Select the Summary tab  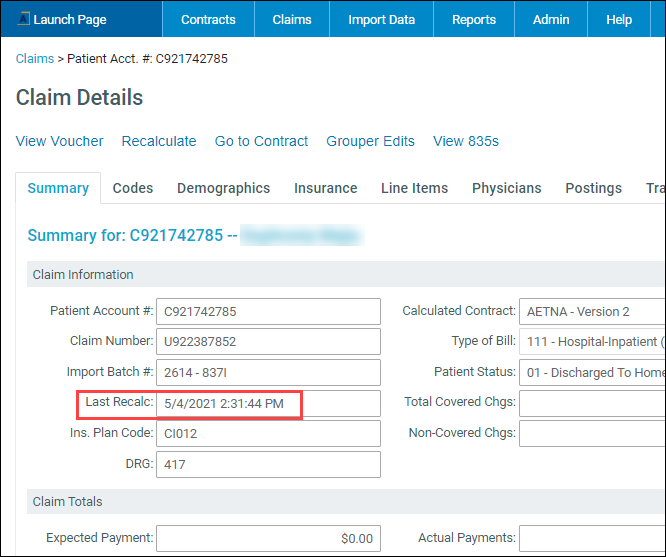58,188
